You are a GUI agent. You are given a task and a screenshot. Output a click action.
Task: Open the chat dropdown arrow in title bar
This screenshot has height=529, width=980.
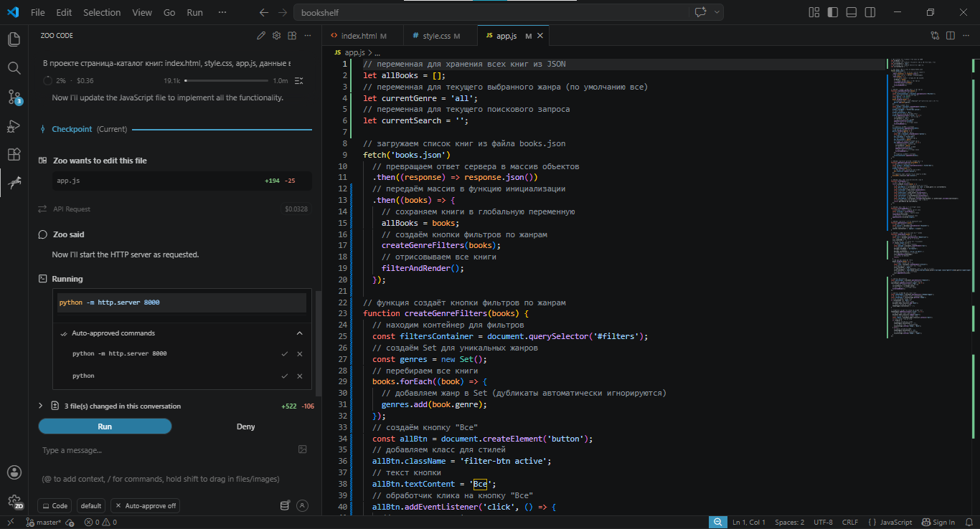(717, 12)
